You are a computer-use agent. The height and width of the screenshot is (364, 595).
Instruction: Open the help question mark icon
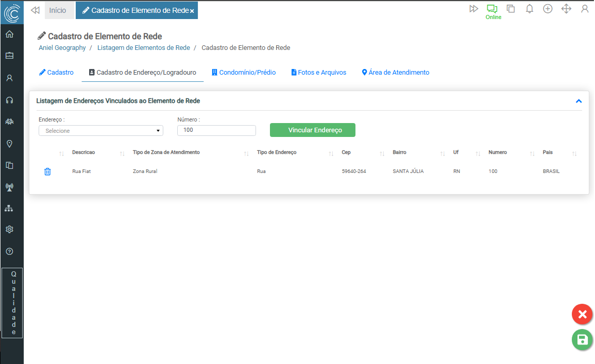(9, 252)
